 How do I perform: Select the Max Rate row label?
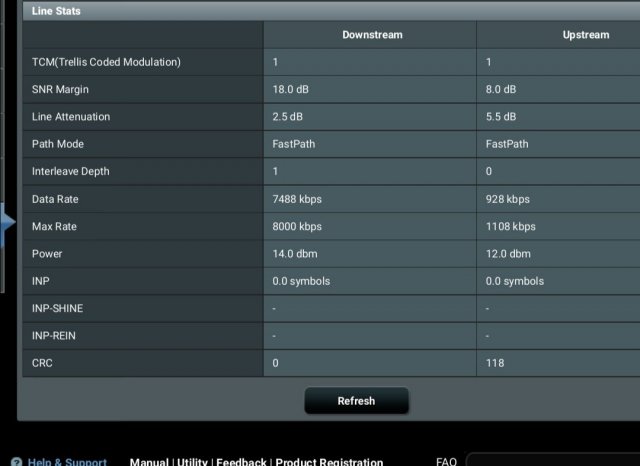[54, 226]
